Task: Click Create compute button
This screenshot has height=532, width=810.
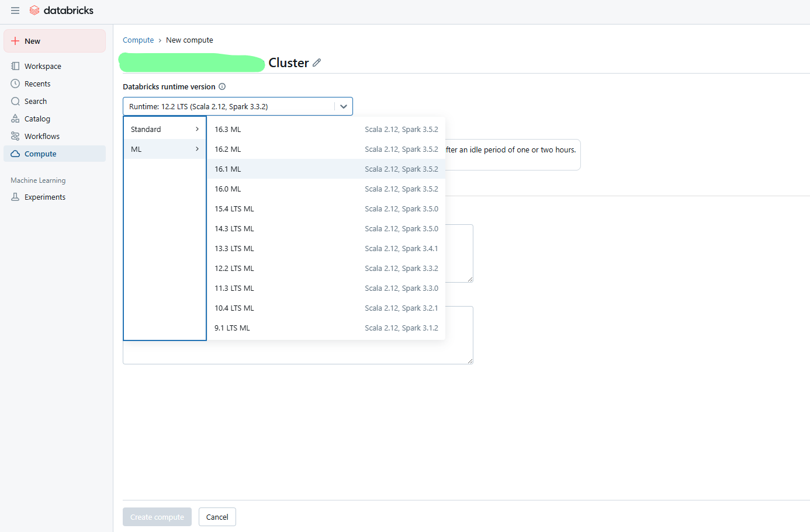Action: coord(157,517)
